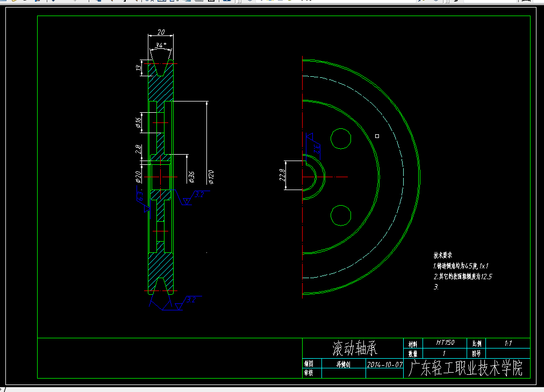Click the 6.3 surface roughness value
The image size is (544, 392).
[x=140, y=196]
